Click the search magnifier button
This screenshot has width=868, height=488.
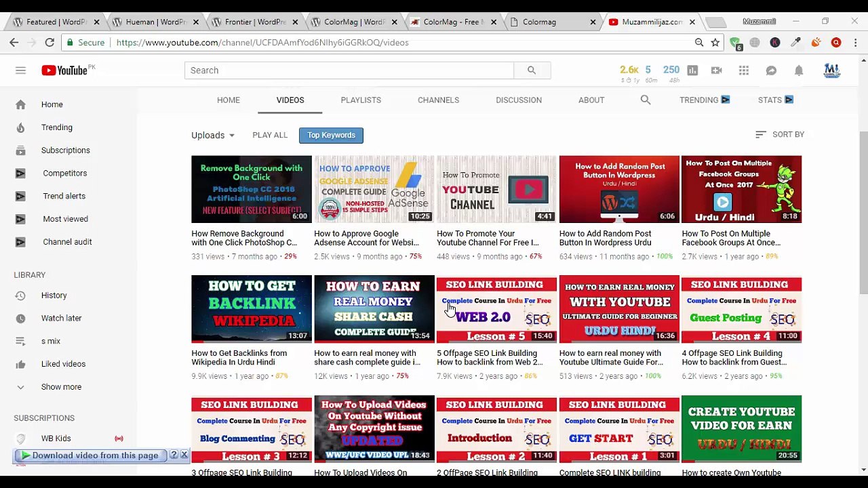pos(532,70)
